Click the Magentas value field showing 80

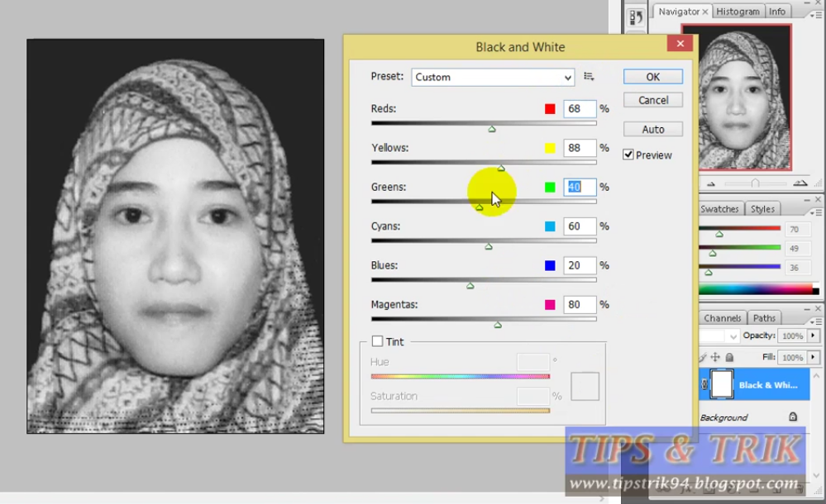click(580, 304)
